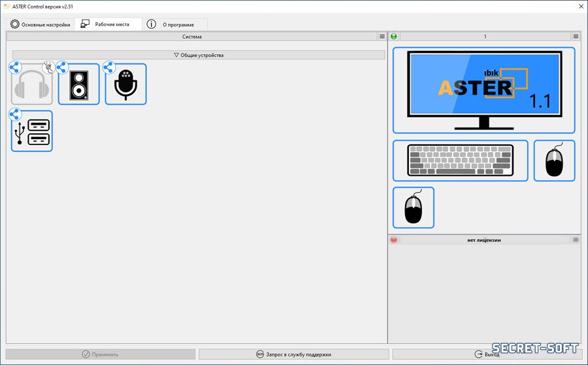Select the USB hub device icon
This screenshot has height=365, width=588.
(x=32, y=133)
